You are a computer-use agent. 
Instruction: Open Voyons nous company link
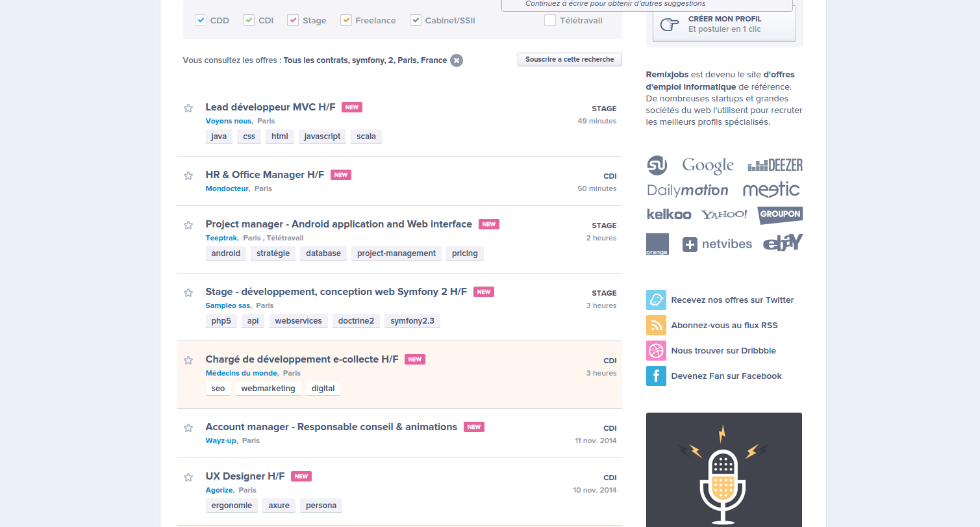point(229,121)
